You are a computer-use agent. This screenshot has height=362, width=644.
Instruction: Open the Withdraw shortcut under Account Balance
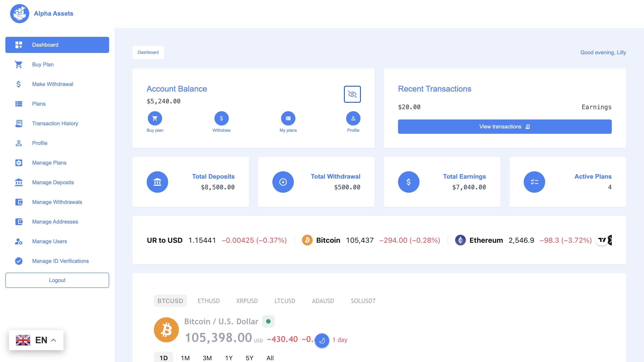point(221,118)
